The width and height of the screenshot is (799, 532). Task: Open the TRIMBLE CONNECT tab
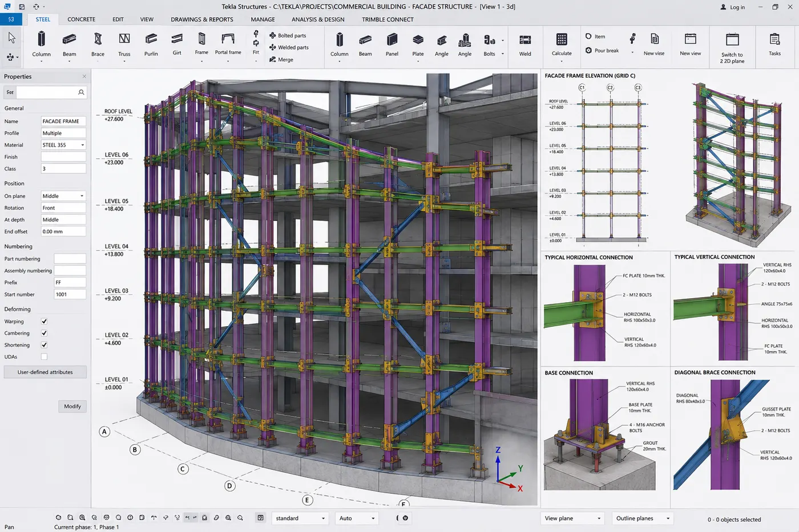coord(388,19)
